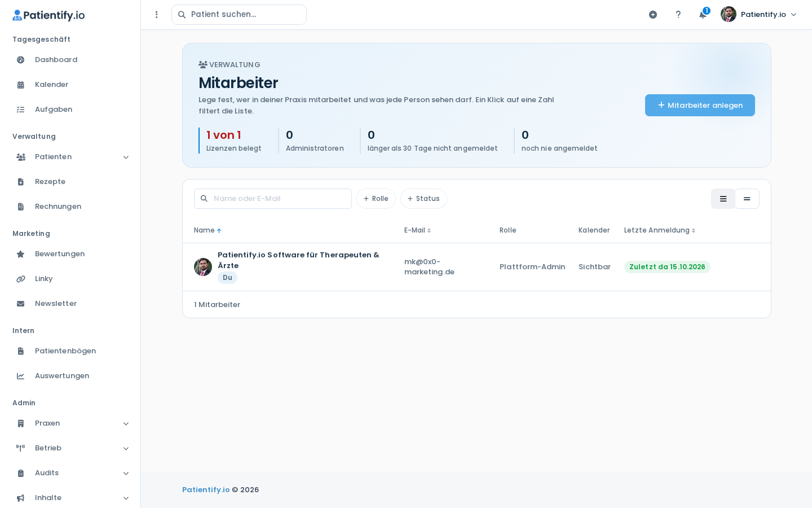This screenshot has width=812, height=508.
Task: Sort table by Letzte Anmeldung column
Action: (660, 230)
